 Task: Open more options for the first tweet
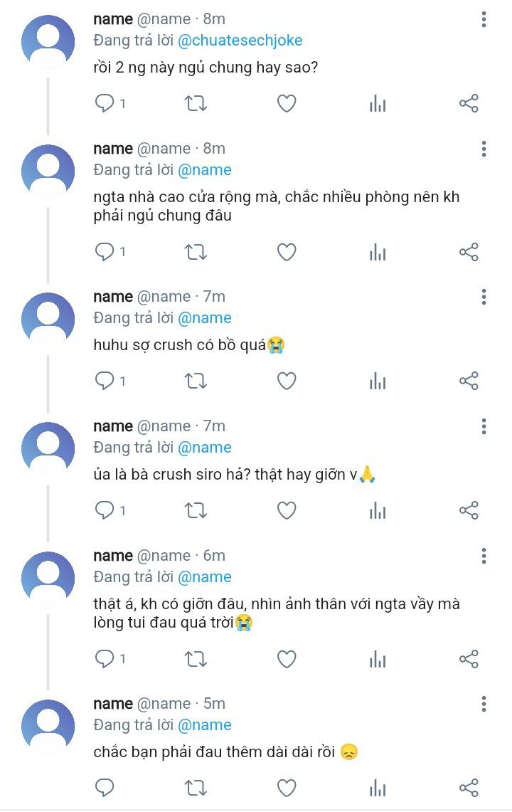[x=484, y=19]
